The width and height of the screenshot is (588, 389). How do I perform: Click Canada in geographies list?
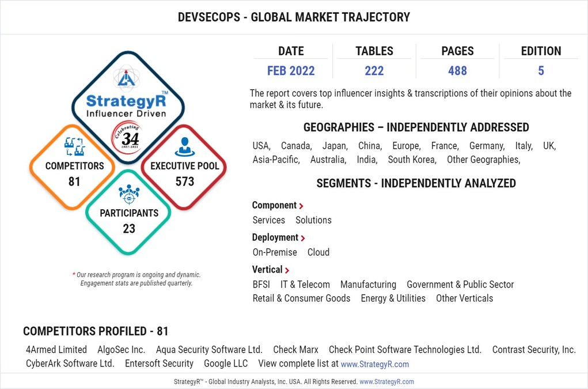pos(297,146)
